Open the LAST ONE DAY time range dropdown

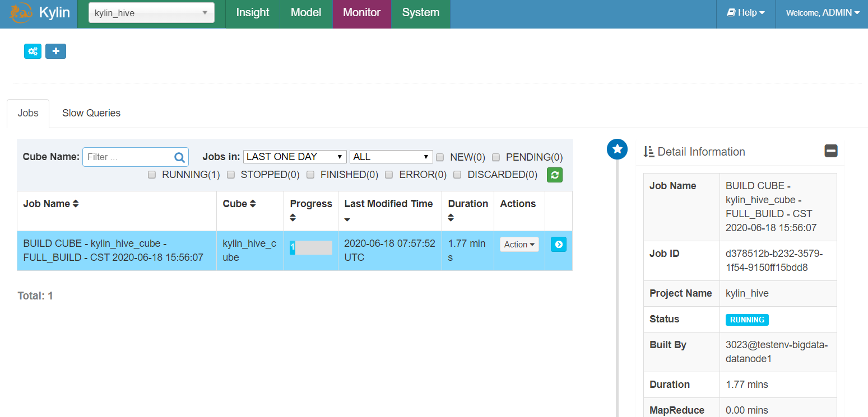[x=295, y=157]
